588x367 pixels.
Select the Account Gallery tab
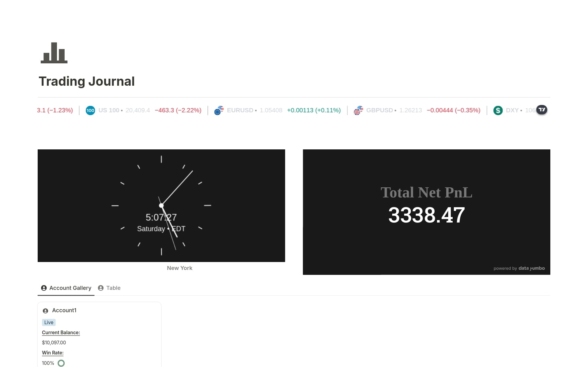70,288
